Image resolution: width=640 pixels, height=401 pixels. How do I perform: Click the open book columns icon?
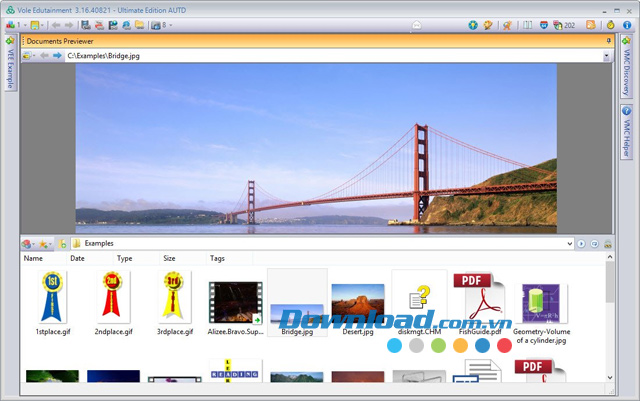coord(528,25)
